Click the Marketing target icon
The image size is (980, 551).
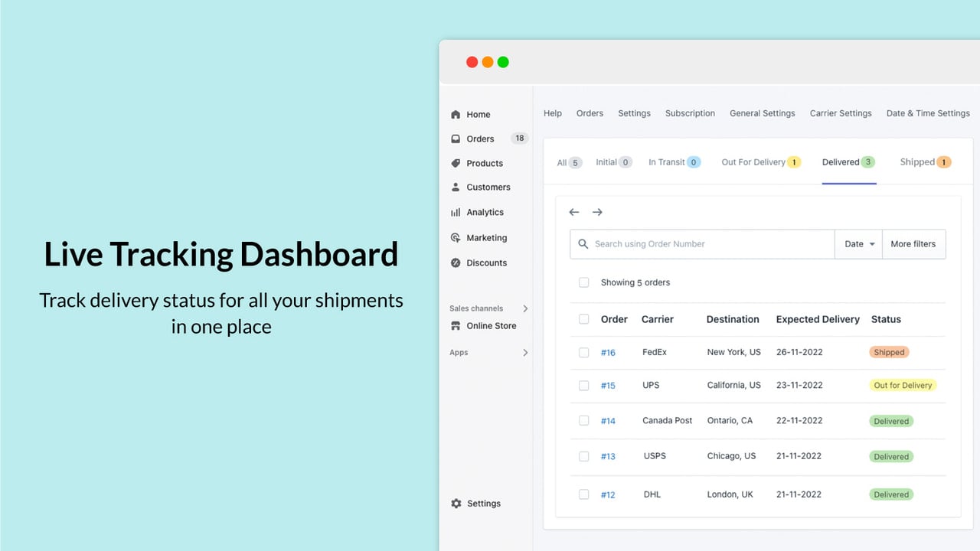tap(456, 238)
